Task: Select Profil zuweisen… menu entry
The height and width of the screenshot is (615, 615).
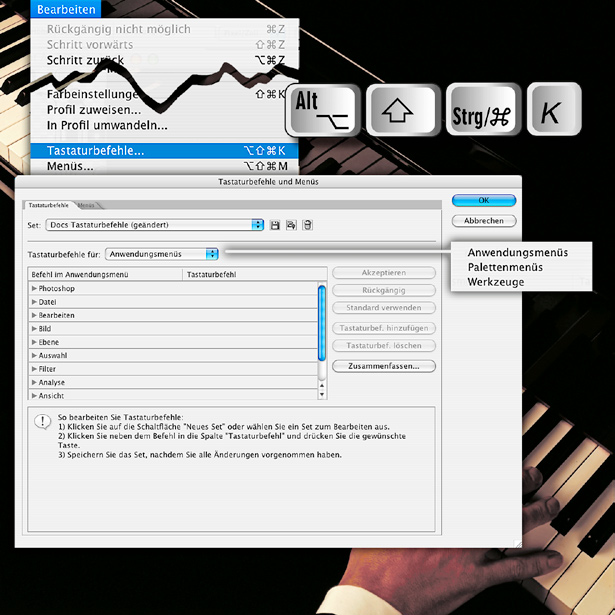Action: [165, 110]
